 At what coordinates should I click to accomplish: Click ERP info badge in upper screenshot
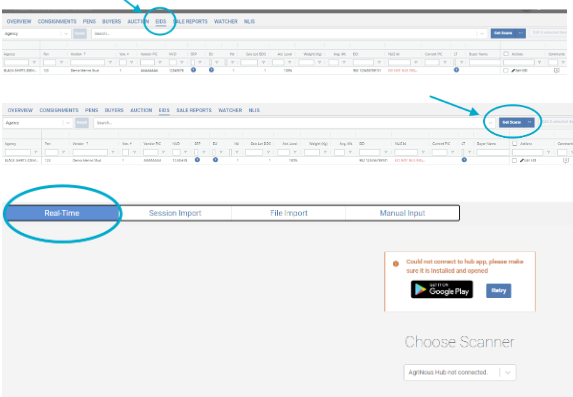[x=193, y=70]
